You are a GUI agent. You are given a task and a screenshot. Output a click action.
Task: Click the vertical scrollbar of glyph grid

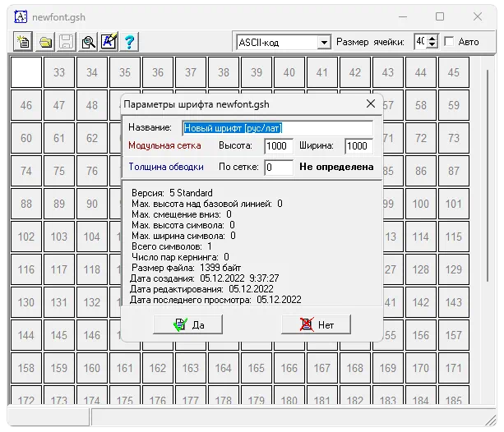(488, 176)
